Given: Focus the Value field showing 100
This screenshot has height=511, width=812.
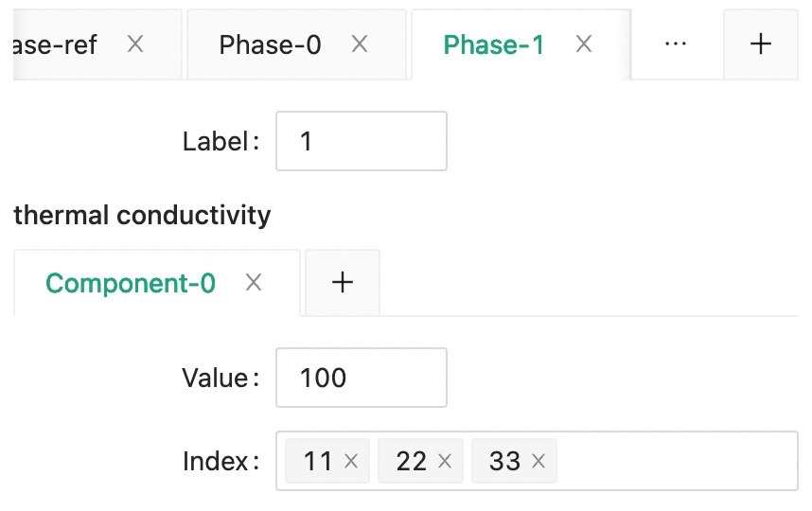Looking at the screenshot, I should tap(361, 379).
